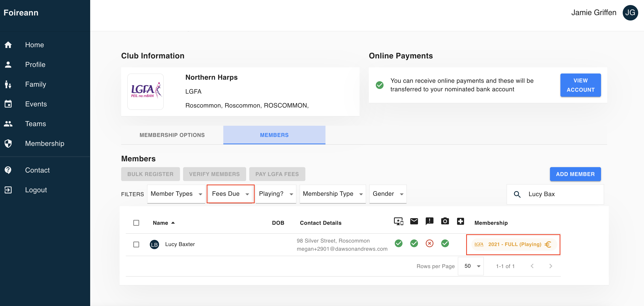Click the LB avatar for Lucy Baxter
Viewport: 644px width, 306px height.
(154, 244)
